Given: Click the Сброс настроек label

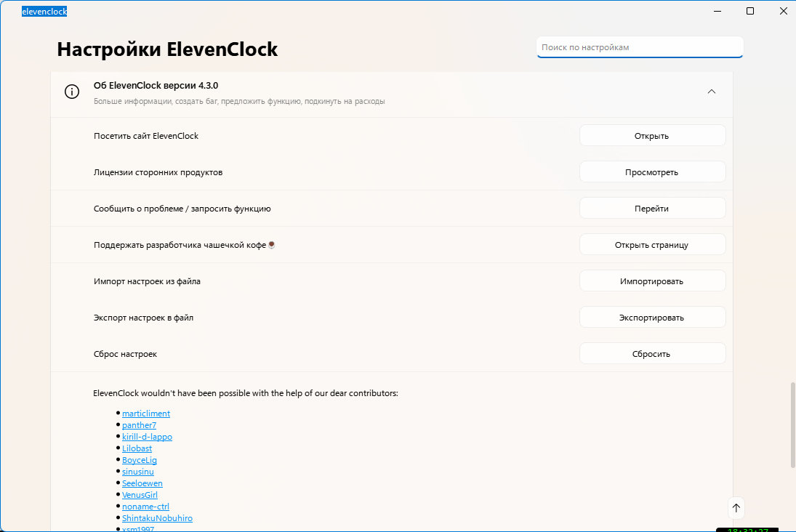Looking at the screenshot, I should pos(125,355).
